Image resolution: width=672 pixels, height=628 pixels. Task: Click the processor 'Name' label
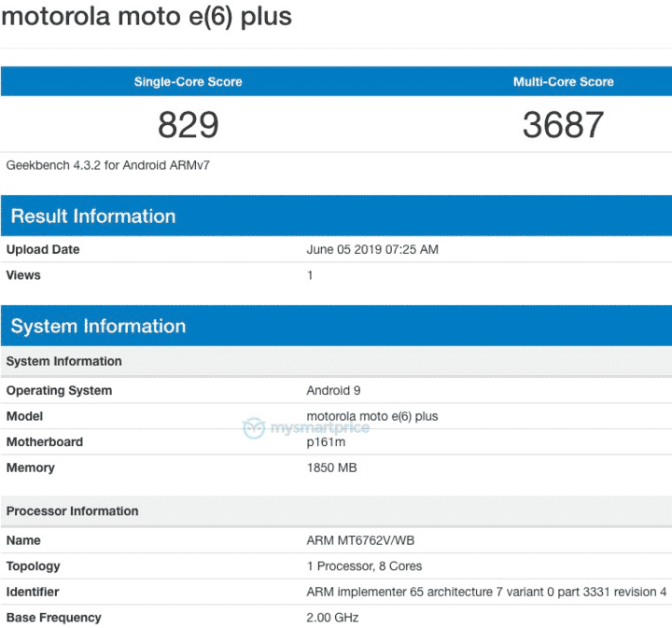(x=23, y=540)
